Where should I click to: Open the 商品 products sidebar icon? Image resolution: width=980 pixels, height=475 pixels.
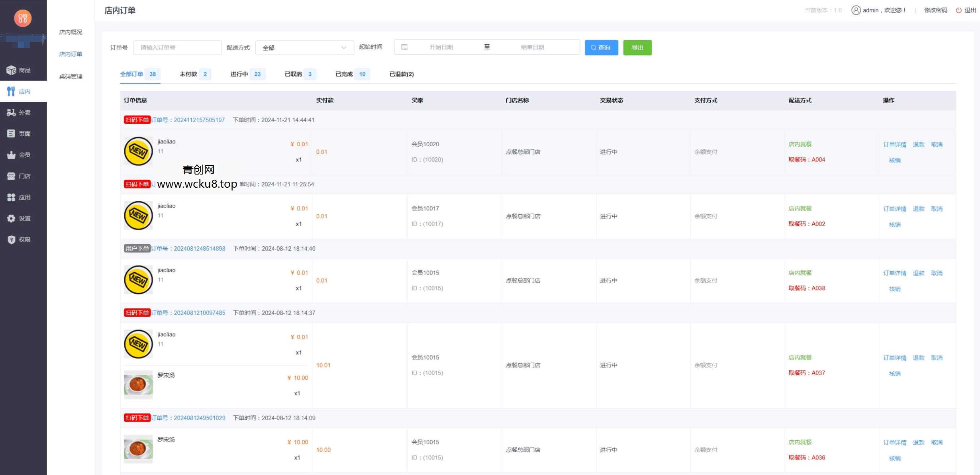point(11,70)
